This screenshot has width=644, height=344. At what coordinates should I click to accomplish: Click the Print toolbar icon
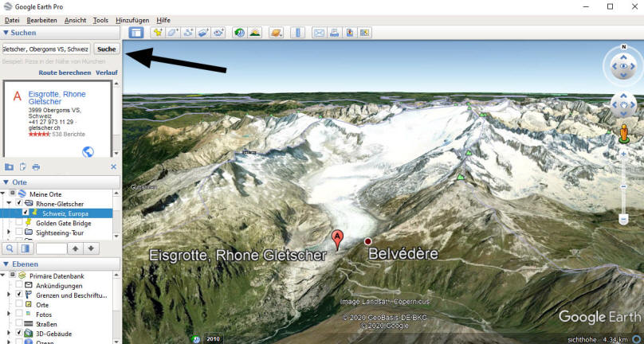pos(334,33)
